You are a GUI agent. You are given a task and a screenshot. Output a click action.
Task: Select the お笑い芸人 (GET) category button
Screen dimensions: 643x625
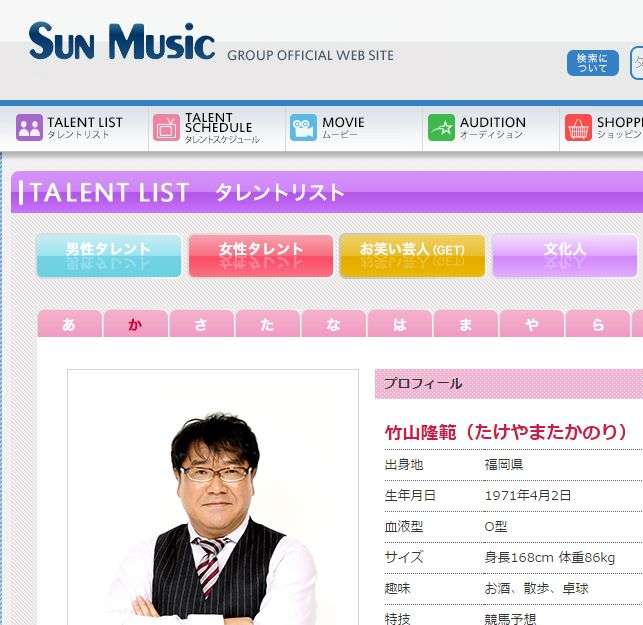[412, 255]
